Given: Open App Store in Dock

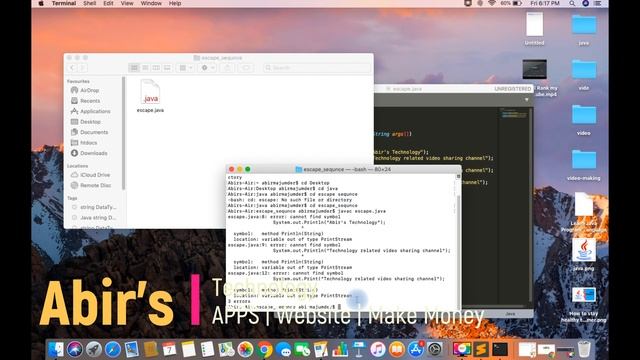Looking at the screenshot, I should click(x=416, y=350).
